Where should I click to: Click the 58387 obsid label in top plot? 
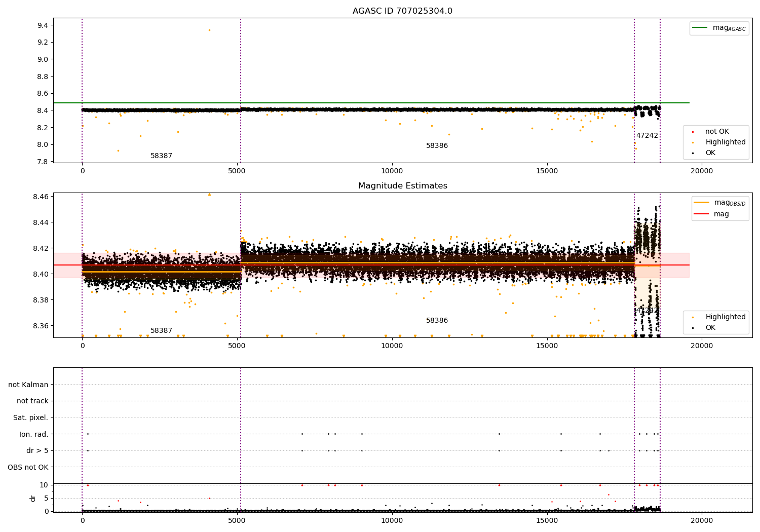tap(161, 156)
